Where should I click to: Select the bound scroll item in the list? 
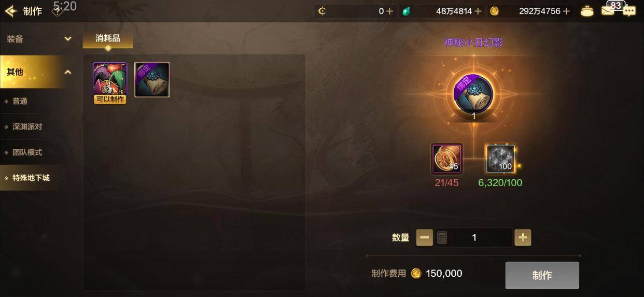(x=152, y=80)
